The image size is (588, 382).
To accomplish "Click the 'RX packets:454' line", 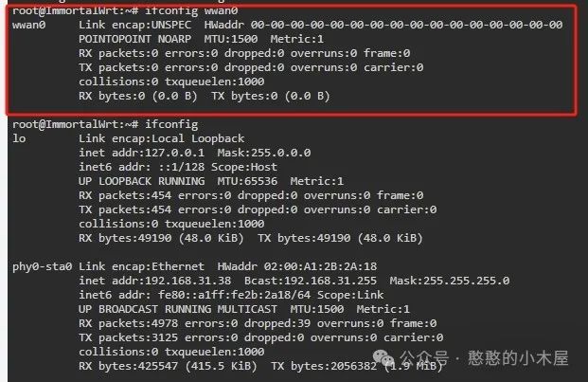I will pos(125,195).
